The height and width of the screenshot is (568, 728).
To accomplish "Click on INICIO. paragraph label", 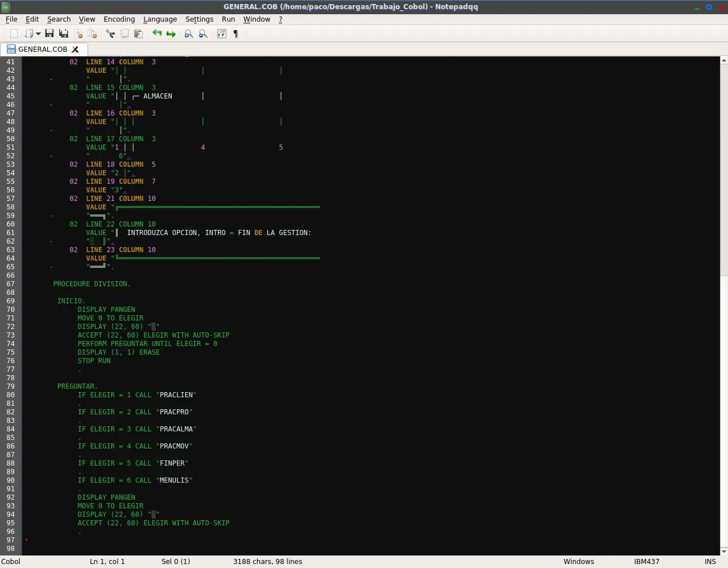I will tap(71, 301).
